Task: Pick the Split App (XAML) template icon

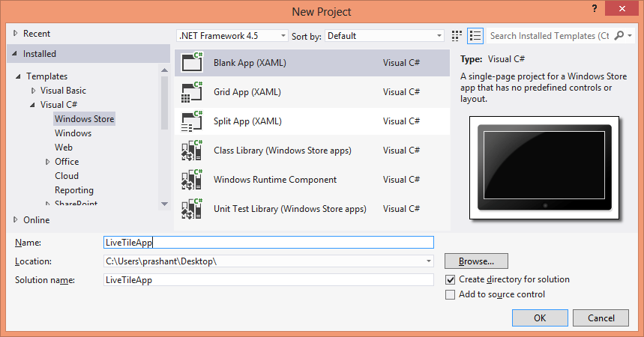Action: click(x=192, y=121)
